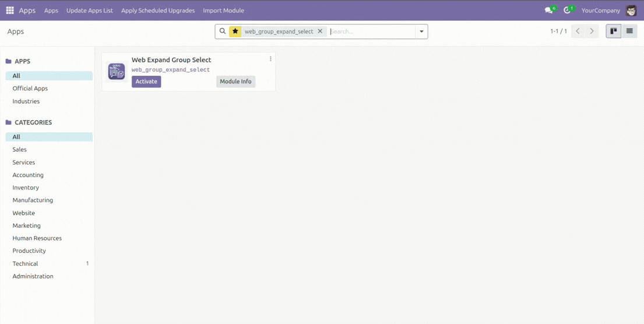Click the CATEGORIES folder header
Viewport: 644px width, 324px height.
coord(29,122)
